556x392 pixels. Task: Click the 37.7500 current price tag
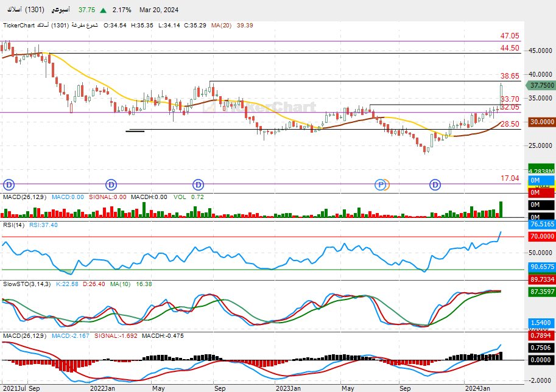coord(540,85)
